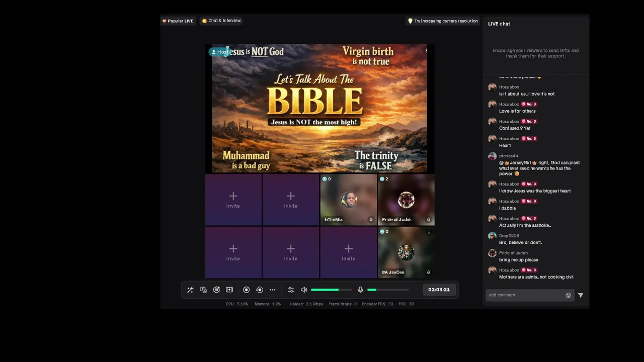Open the audio mixer settings icon
The width and height of the screenshot is (644, 362).
click(x=291, y=290)
